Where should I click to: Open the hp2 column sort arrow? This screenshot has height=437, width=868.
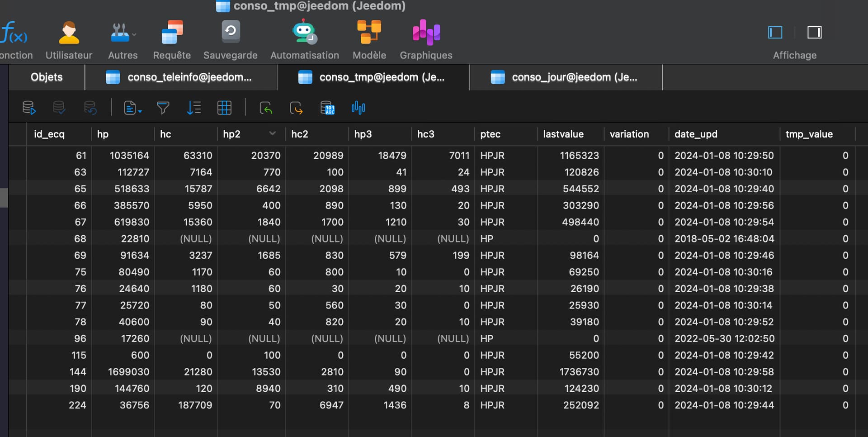click(x=272, y=133)
